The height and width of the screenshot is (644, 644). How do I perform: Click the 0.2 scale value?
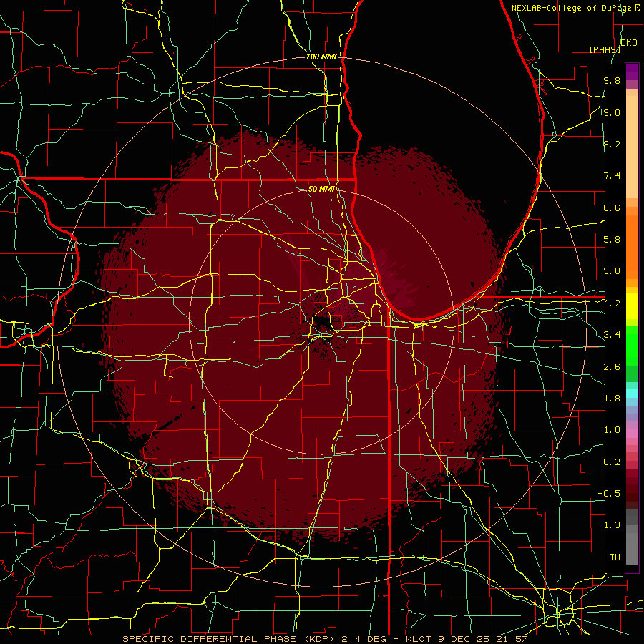[612, 462]
